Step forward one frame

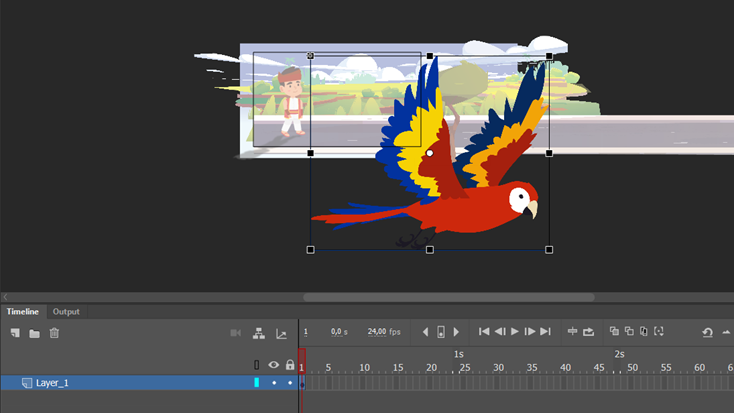tap(529, 332)
